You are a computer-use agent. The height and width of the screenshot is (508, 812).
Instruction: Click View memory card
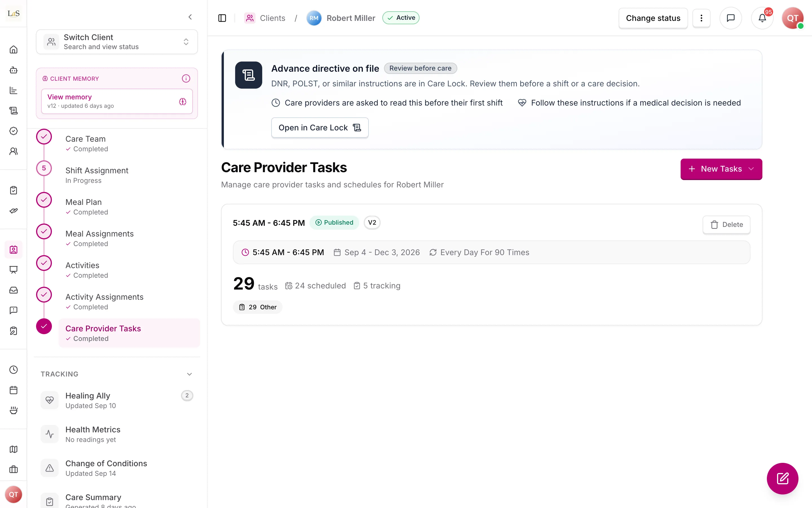click(117, 101)
